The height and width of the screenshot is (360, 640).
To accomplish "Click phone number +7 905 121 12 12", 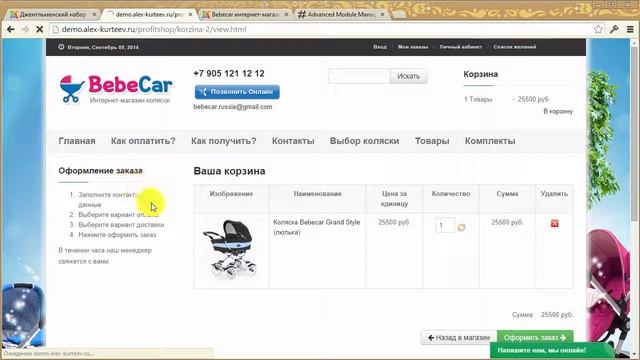I will pos(229,73).
